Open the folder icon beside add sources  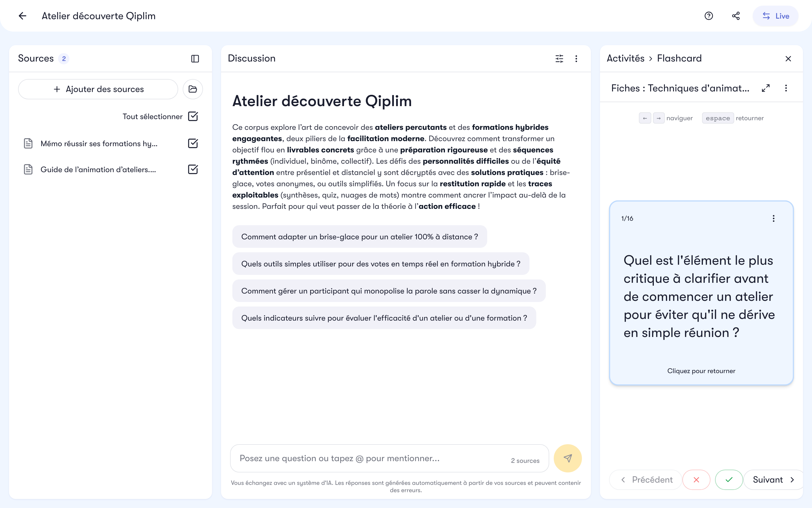[x=193, y=89]
